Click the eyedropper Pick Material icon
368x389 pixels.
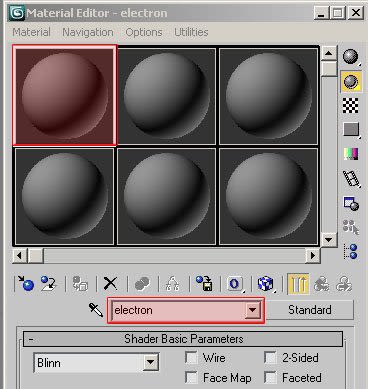tap(96, 310)
